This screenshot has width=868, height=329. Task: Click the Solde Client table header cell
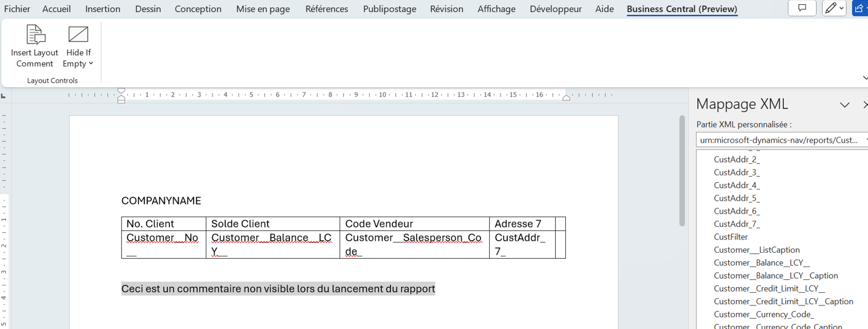[x=240, y=224]
